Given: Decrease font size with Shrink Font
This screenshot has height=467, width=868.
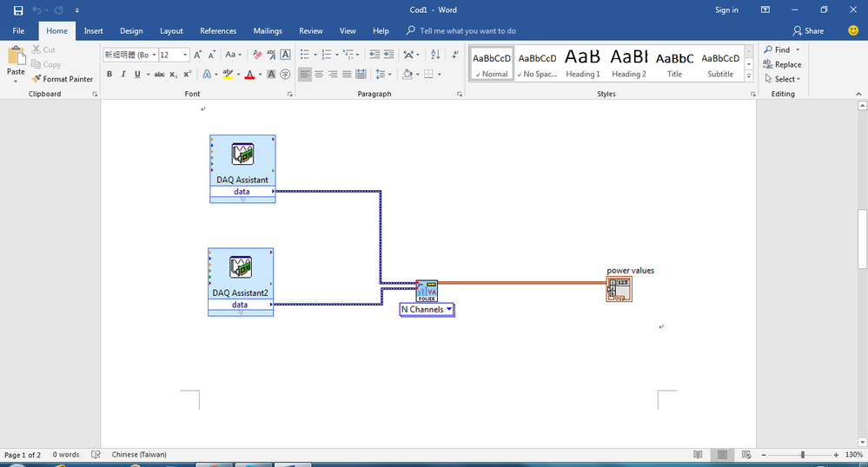Looking at the screenshot, I should click(212, 55).
